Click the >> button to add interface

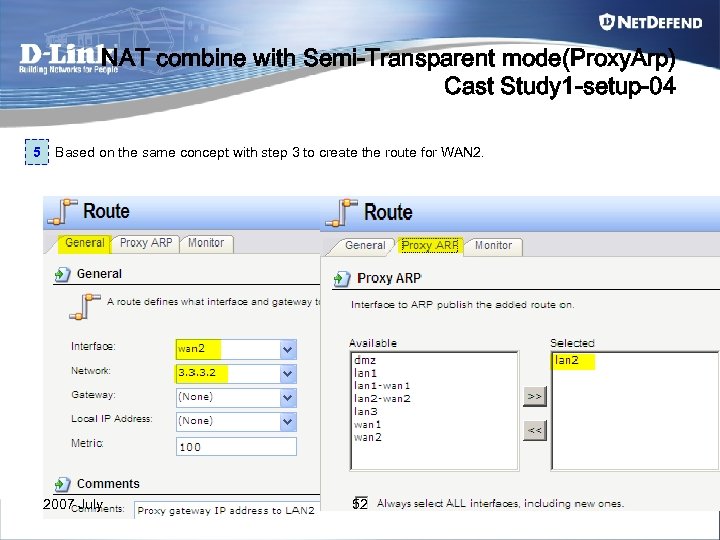[535, 396]
